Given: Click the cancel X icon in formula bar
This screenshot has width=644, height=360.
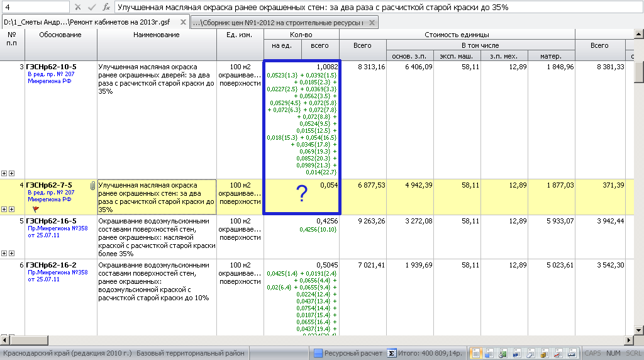Looking at the screenshot, I should point(77,7).
